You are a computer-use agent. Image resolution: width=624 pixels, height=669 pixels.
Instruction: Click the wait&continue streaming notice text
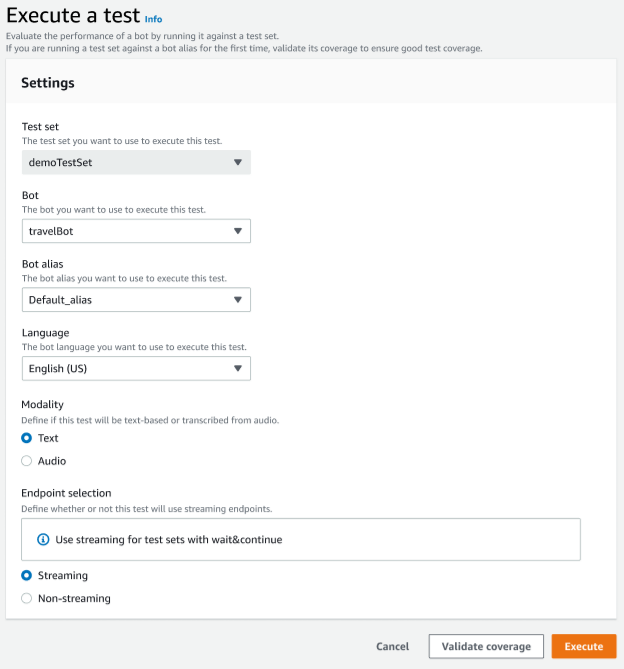click(x=168, y=539)
